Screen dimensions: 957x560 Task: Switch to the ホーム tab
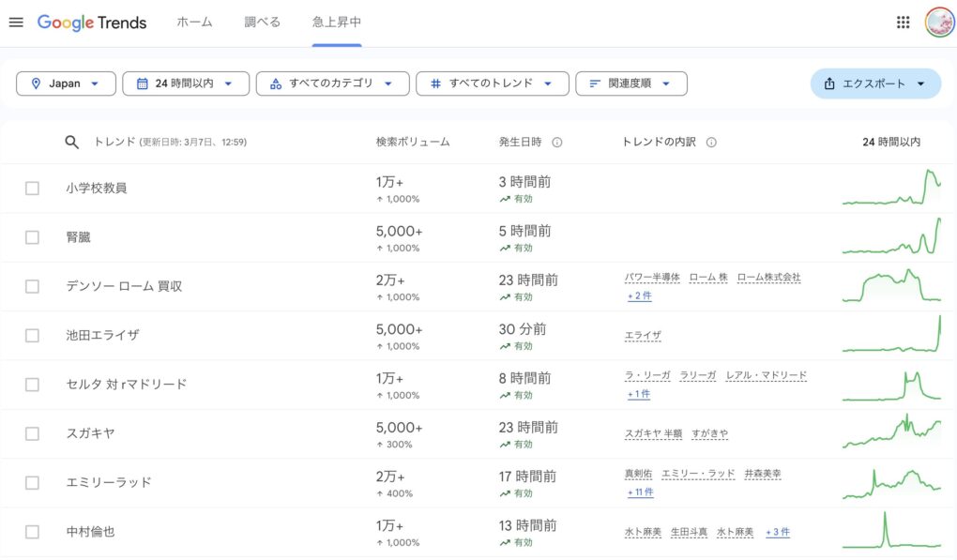point(194,23)
